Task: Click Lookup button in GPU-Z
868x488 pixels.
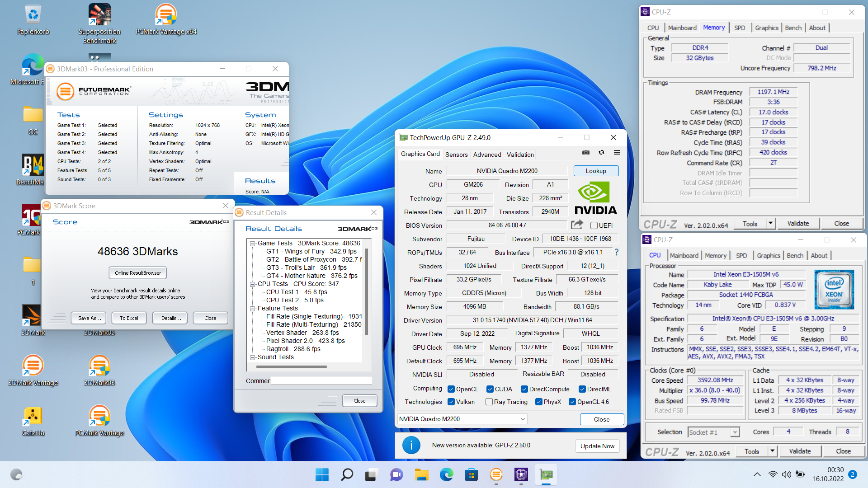Action: [x=596, y=171]
